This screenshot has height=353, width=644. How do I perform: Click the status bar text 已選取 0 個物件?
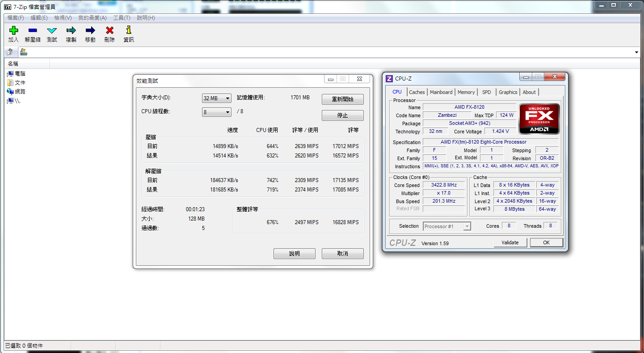(24, 346)
